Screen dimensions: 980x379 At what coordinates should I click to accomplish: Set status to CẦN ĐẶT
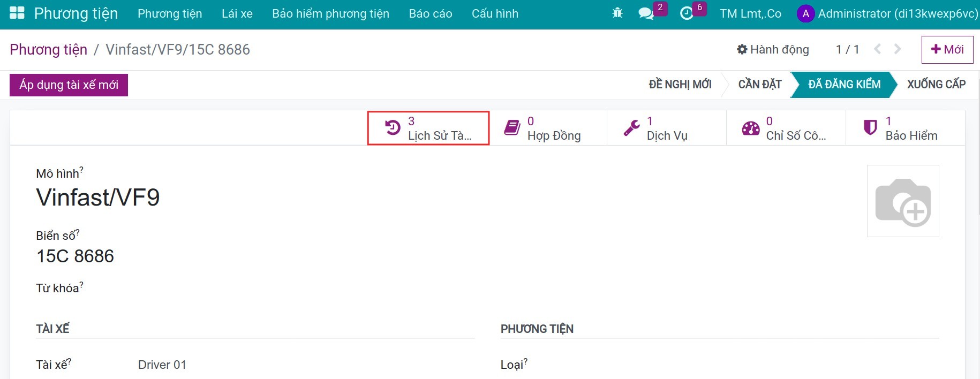point(760,85)
